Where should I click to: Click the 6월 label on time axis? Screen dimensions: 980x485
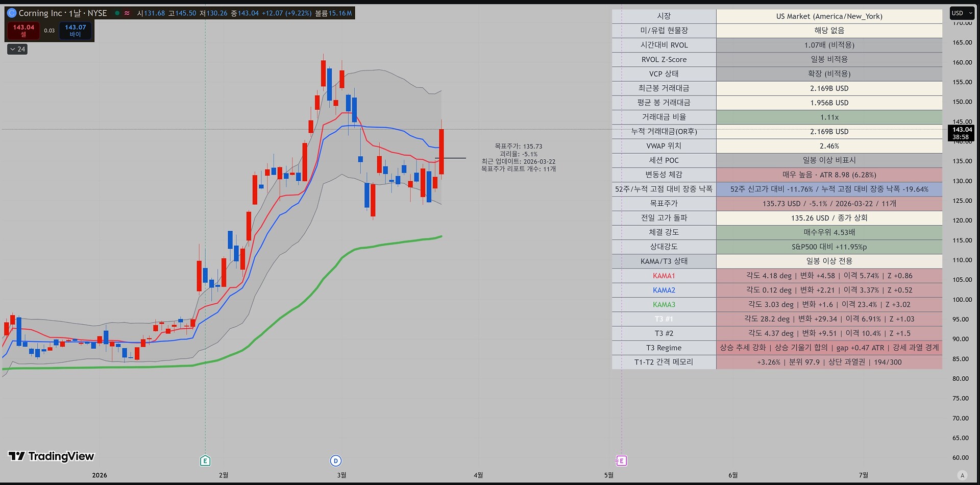pyautogui.click(x=733, y=475)
